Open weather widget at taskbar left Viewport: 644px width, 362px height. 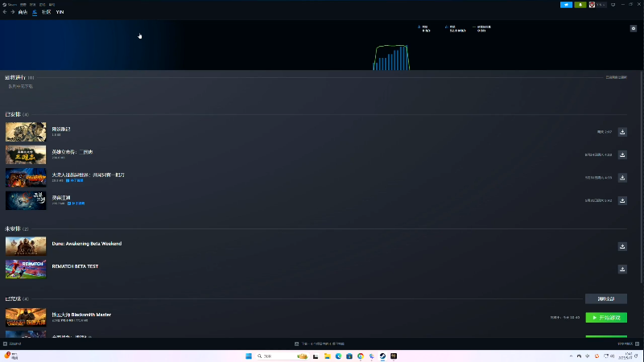11,356
